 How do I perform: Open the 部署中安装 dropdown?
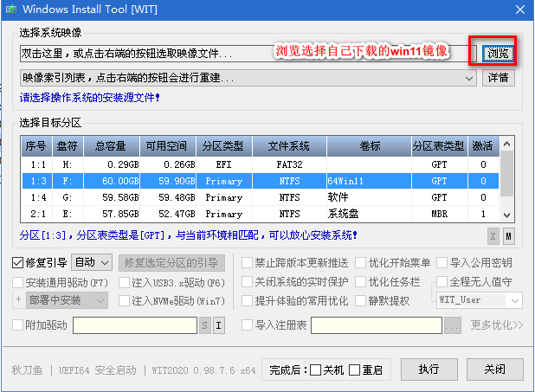(x=67, y=300)
